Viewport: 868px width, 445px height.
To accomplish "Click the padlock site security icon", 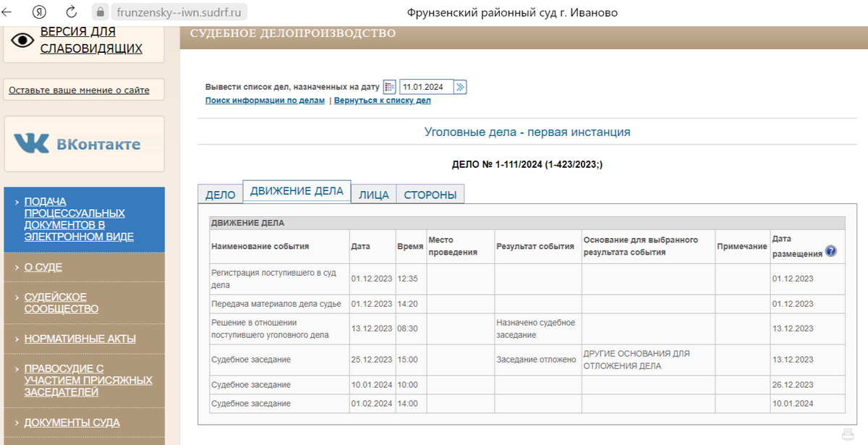I will pyautogui.click(x=101, y=12).
